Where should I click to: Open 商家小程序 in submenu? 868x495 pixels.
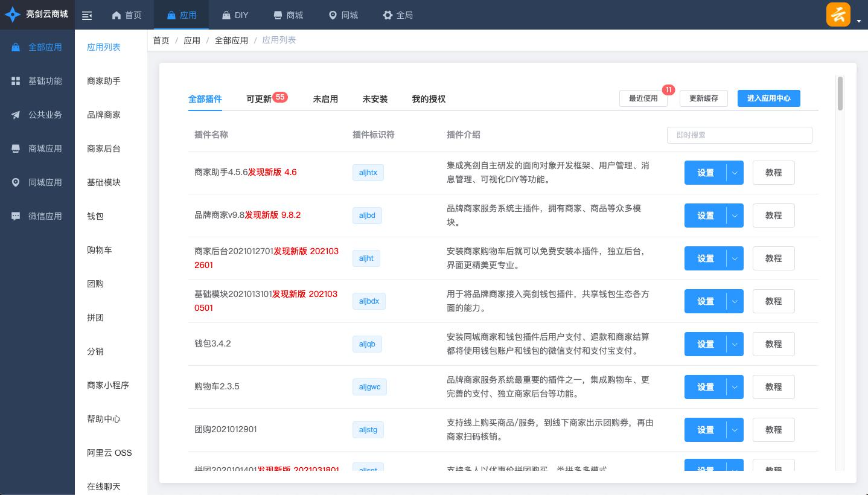pos(108,385)
